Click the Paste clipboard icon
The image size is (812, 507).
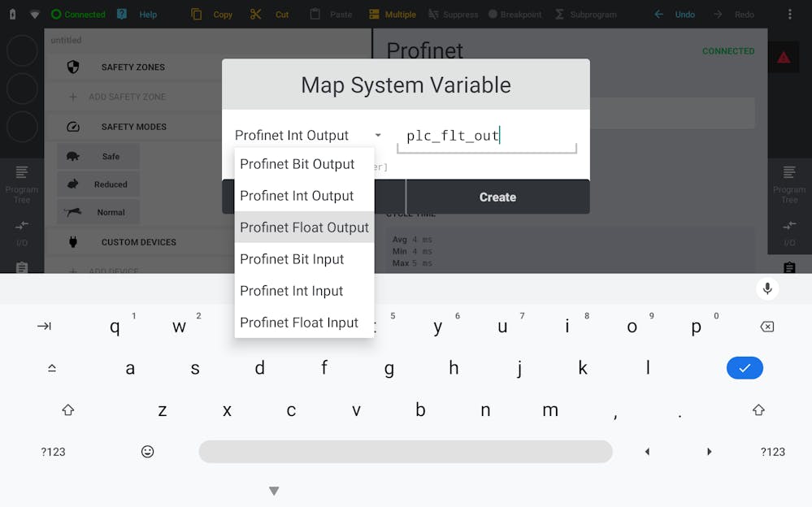[x=315, y=15]
